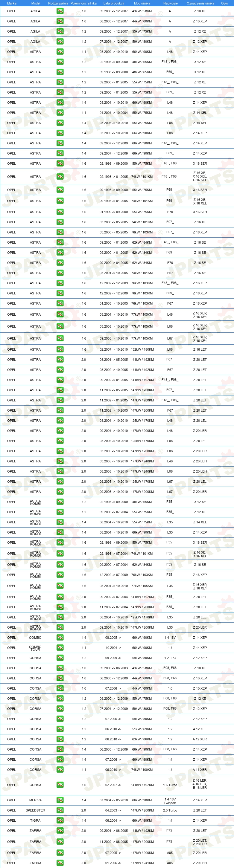This screenshot has height=868, width=234.
Task: Click the Rodzaj paliwa column header
Action: tap(58, 3)
